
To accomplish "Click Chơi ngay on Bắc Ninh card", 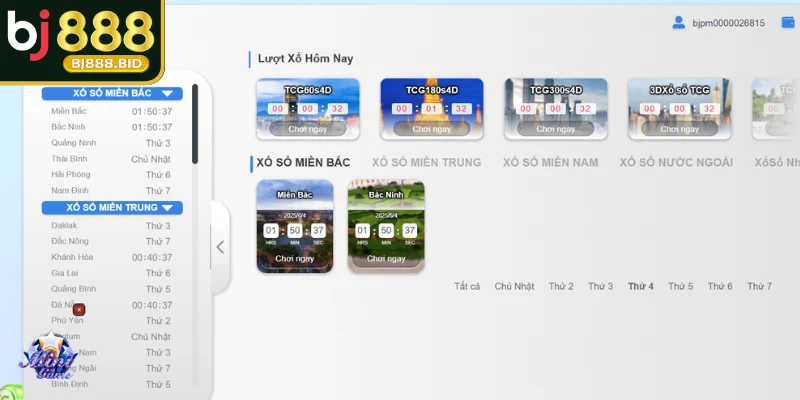I will 386,259.
